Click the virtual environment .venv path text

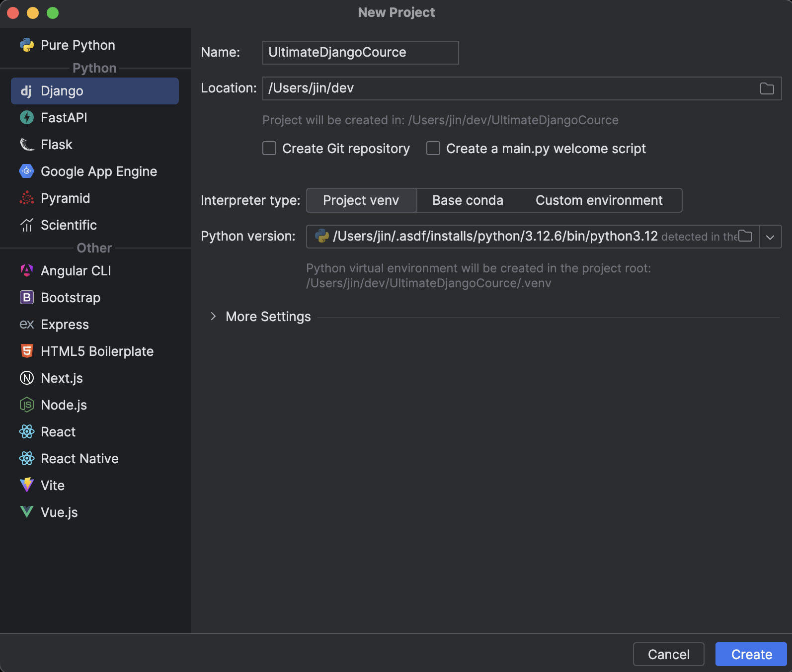coord(429,283)
